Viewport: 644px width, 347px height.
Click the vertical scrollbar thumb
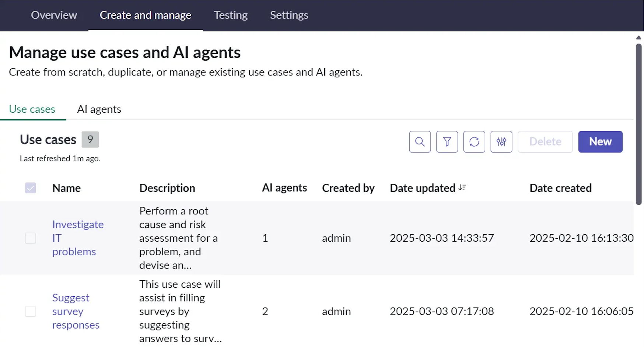[638, 124]
